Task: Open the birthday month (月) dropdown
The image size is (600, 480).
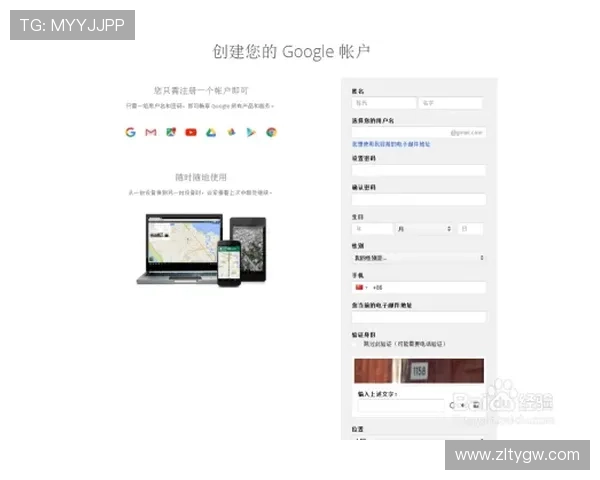Action: pyautogui.click(x=424, y=229)
